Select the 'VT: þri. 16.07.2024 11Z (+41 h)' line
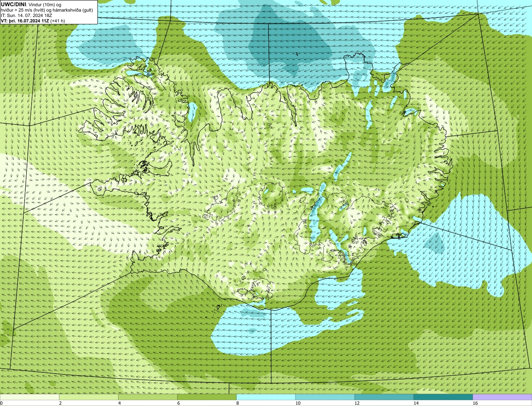Screen dimensions: 532x406 tap(33, 21)
